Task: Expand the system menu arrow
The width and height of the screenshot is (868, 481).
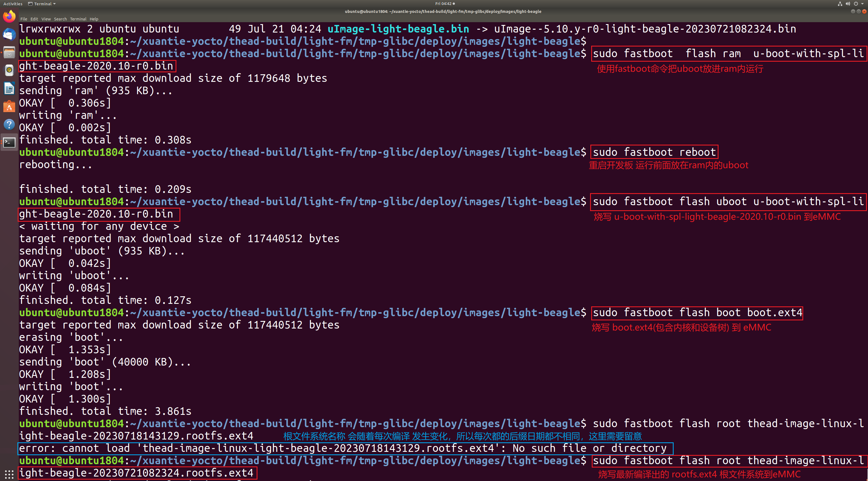Action: coord(863,4)
